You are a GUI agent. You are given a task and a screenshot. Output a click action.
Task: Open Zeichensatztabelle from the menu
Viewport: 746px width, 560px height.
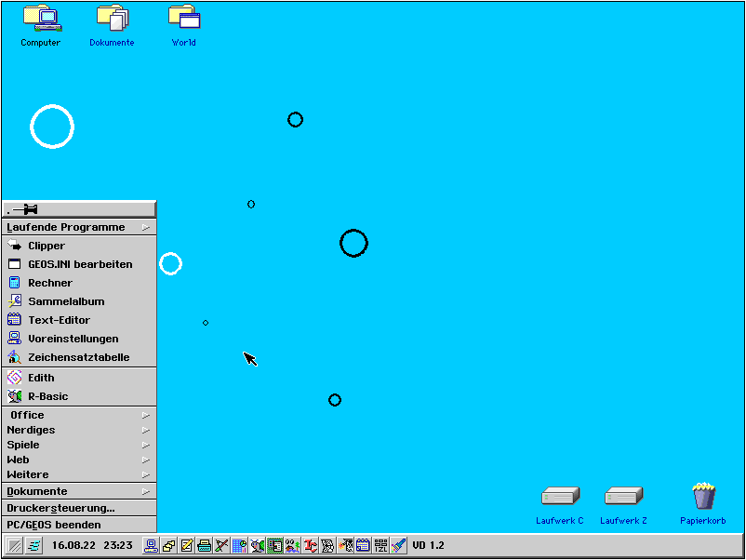point(79,357)
